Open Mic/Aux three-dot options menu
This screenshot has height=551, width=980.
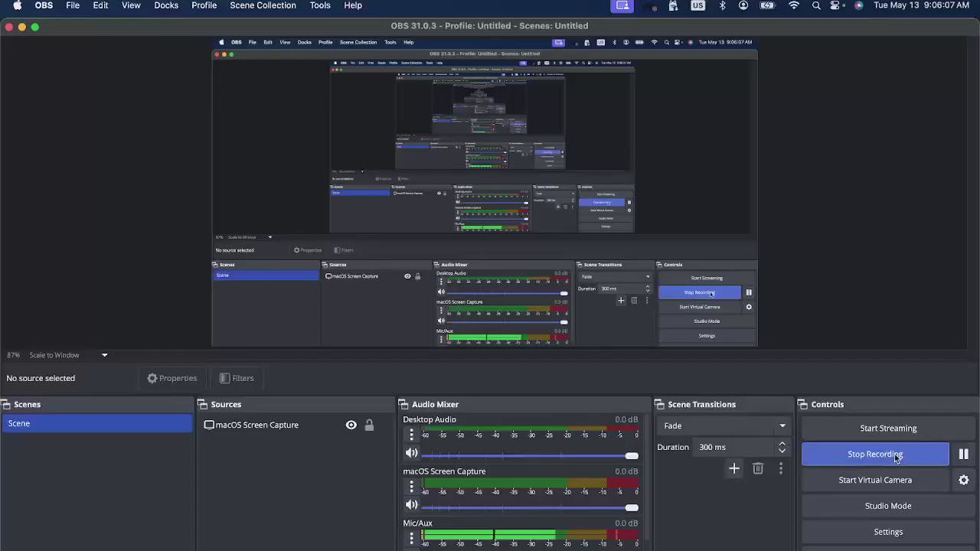click(411, 538)
